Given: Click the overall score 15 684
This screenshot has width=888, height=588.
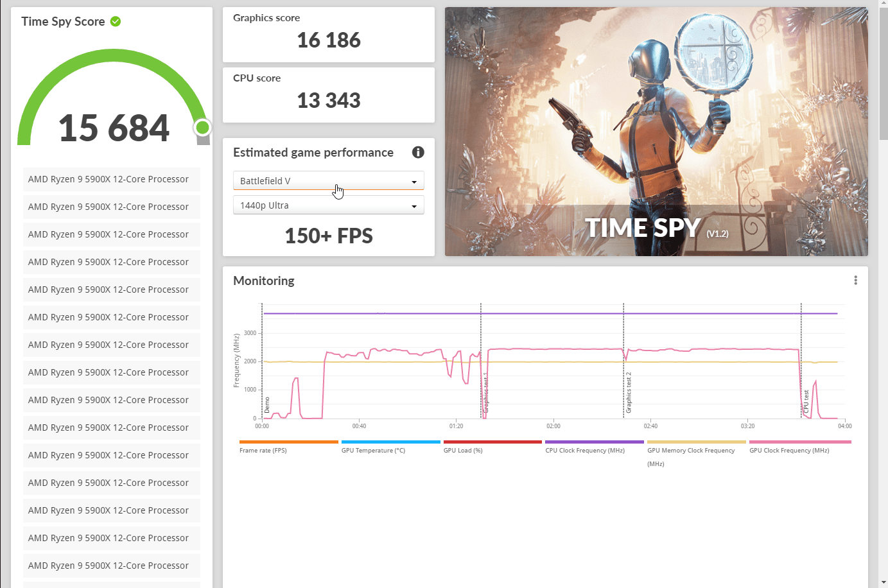Looking at the screenshot, I should pos(114,128).
